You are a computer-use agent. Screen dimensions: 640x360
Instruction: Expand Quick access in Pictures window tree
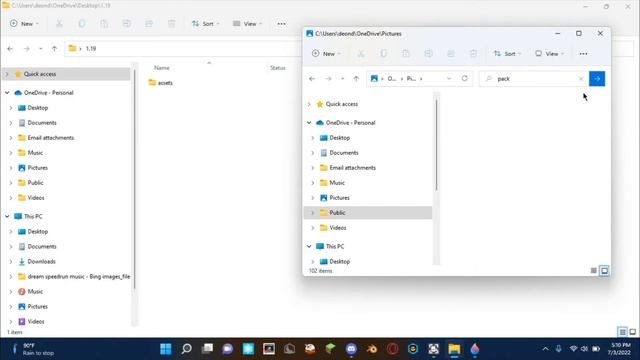pos(309,104)
